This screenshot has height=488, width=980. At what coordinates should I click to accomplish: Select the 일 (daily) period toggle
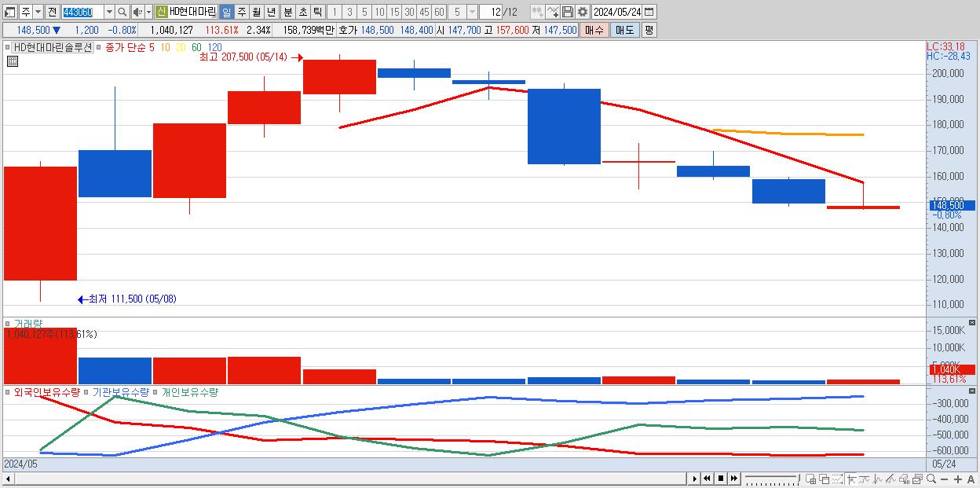pyautogui.click(x=226, y=12)
